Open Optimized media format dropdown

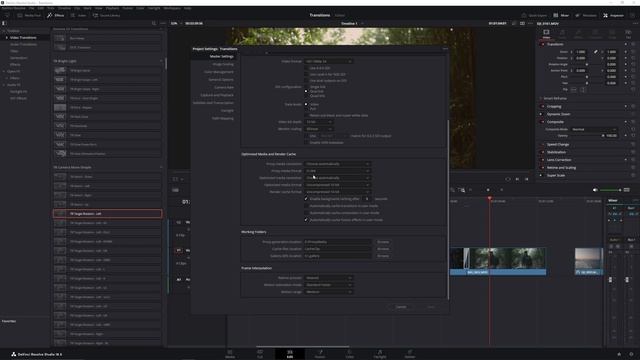click(338, 185)
